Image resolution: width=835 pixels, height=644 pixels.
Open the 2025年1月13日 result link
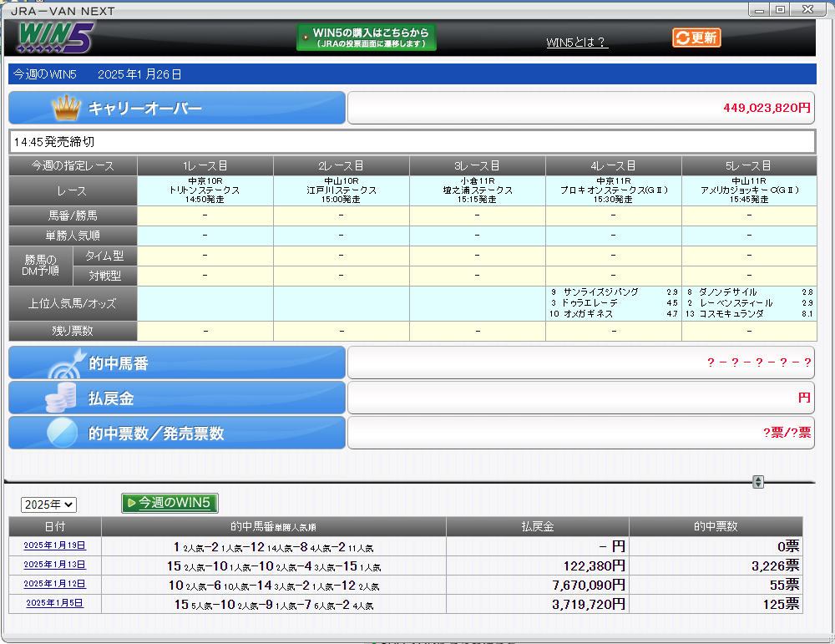54,565
